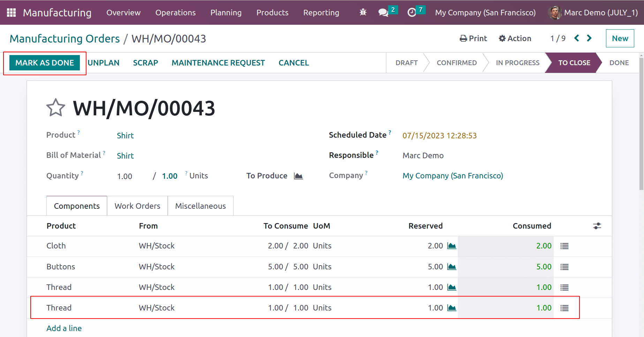The image size is (644, 337).
Task: Open the Action dropdown menu
Action: (515, 38)
